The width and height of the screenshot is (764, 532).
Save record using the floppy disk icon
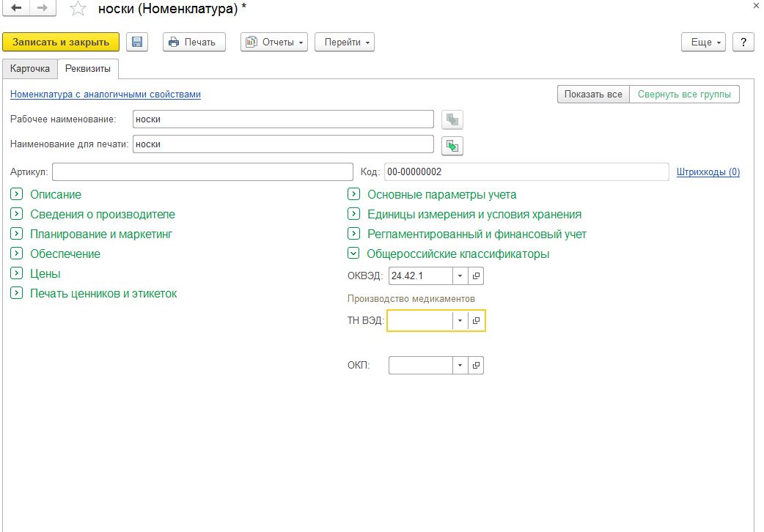[137, 42]
